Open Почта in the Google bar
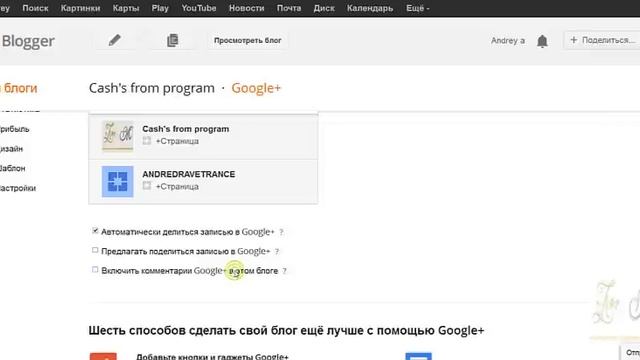The height and width of the screenshot is (360, 640). [x=289, y=8]
